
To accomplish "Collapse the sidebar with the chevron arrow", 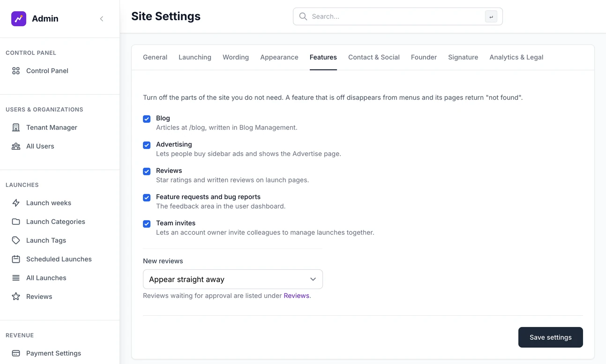I will pyautogui.click(x=102, y=19).
